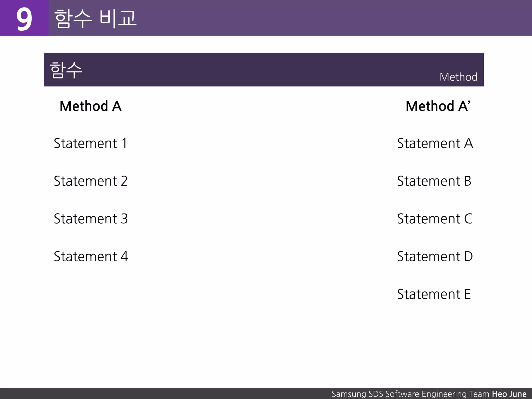Click on Statement C
Image resolution: width=532 pixels, height=399 pixels.
435,219
